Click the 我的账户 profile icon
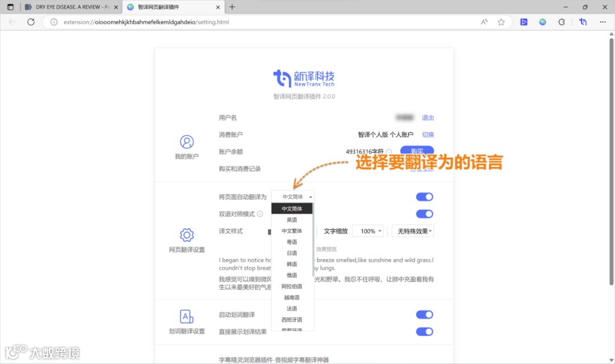The image size is (615, 364). point(187,142)
